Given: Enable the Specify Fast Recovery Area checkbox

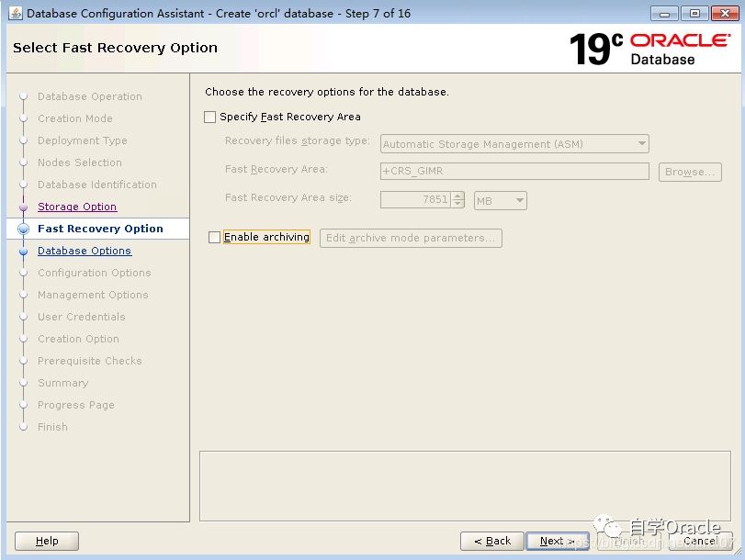Looking at the screenshot, I should (x=210, y=118).
